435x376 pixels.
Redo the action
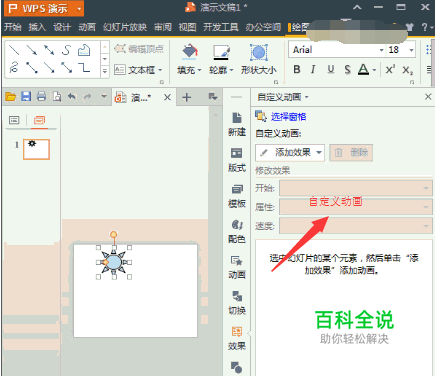pyautogui.click(x=87, y=97)
